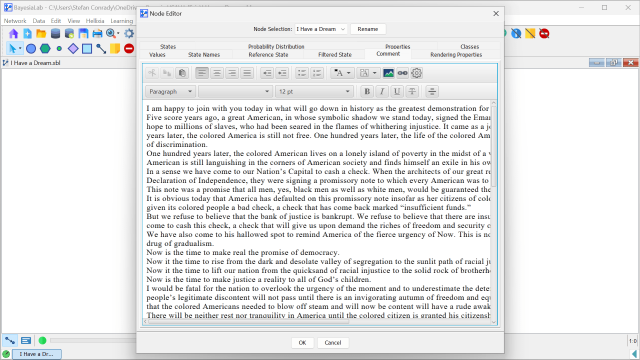Switch to validation mode icon at bottom left

point(26,340)
